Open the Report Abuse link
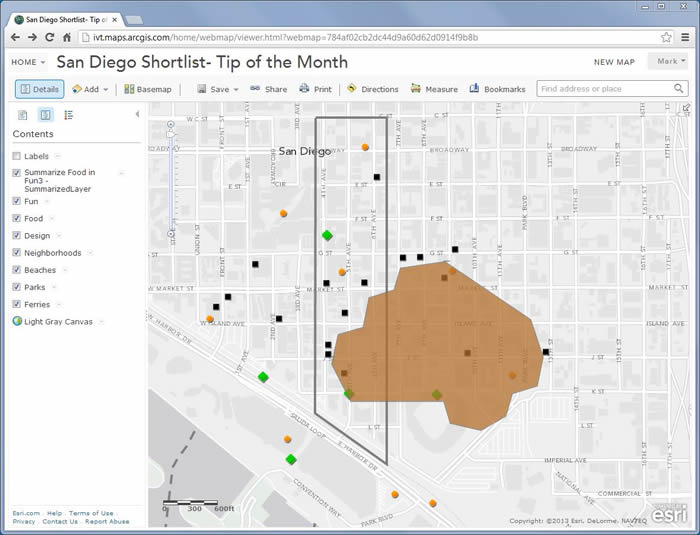This screenshot has width=700, height=535. tap(107, 521)
